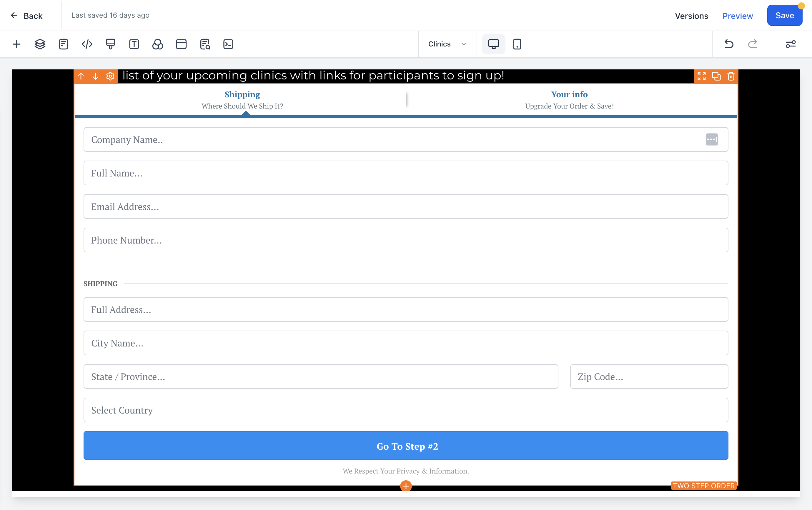This screenshot has height=510, width=812.
Task: Switch to desktop view
Action: (x=493, y=44)
